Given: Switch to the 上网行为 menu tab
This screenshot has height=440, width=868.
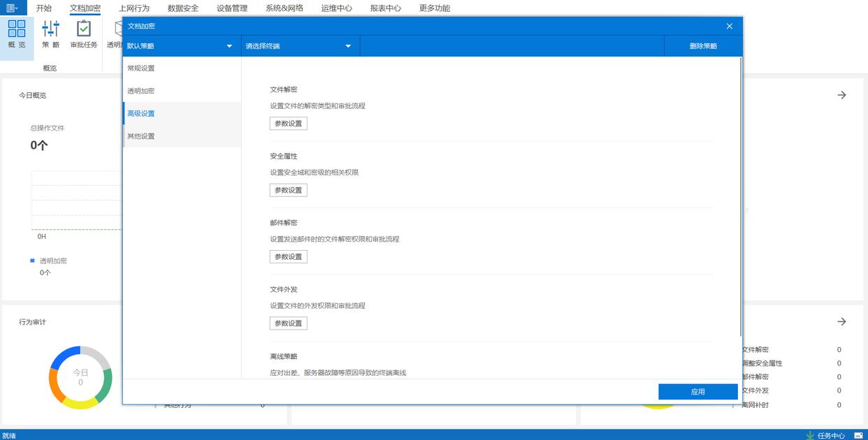Looking at the screenshot, I should click(133, 8).
